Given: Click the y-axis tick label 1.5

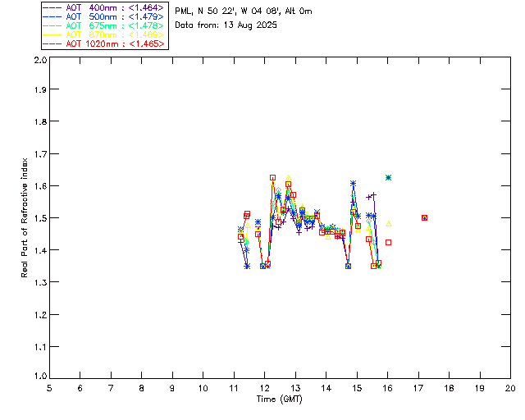Looking at the screenshot, I should coord(40,218).
